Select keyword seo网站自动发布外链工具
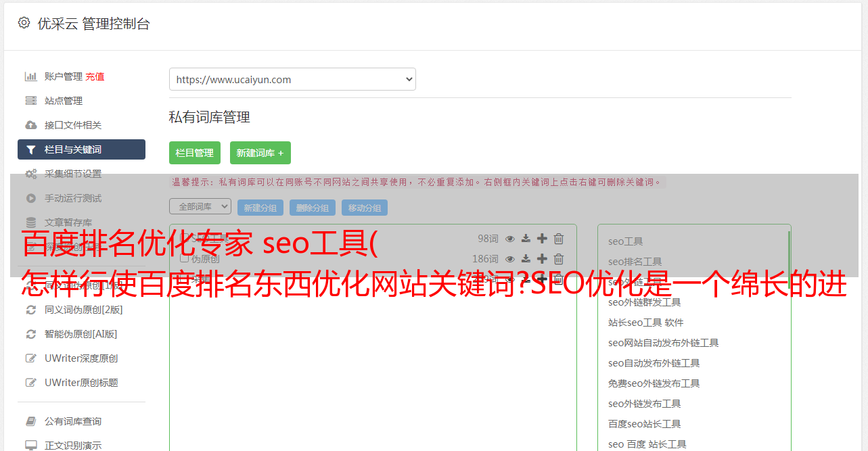 [x=664, y=343]
